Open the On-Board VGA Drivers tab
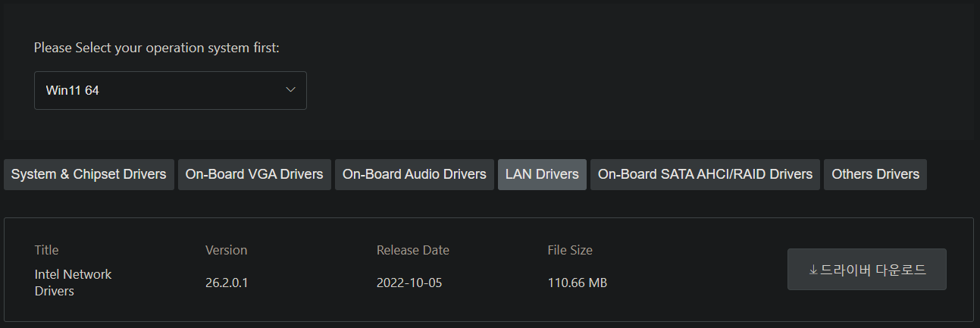Image resolution: width=980 pixels, height=328 pixels. click(254, 174)
